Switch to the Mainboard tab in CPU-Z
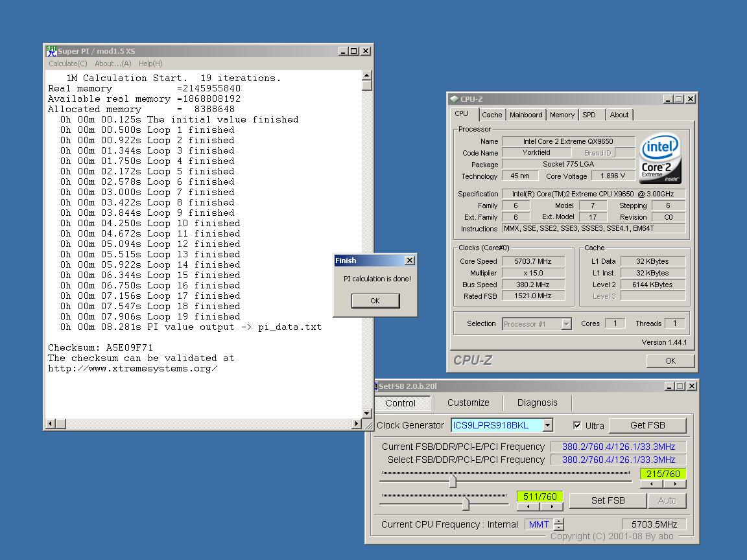This screenshot has height=560, width=747. click(525, 115)
